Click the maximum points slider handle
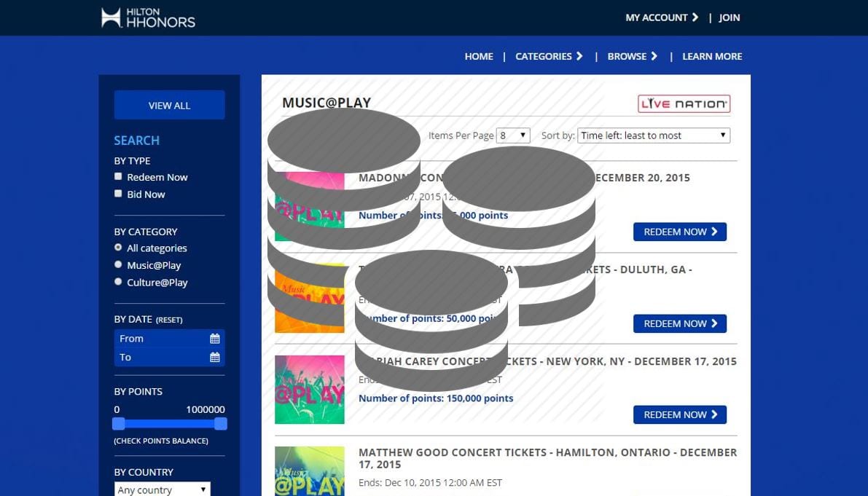Screen dimensions: 868x496 click(220, 424)
